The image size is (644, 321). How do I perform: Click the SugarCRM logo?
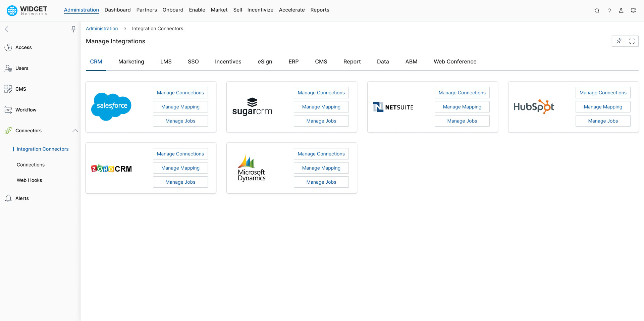[x=252, y=107]
